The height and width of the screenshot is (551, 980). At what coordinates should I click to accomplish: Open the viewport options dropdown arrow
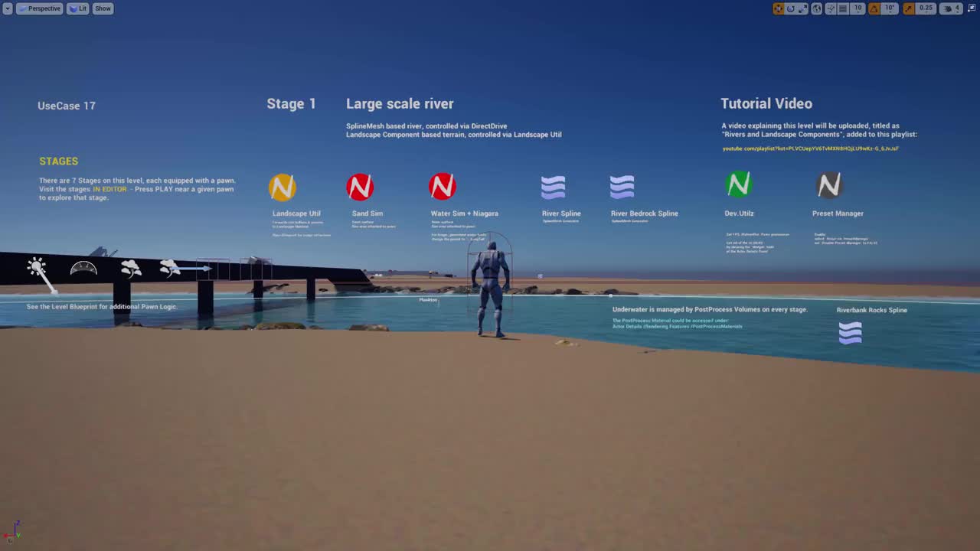tap(7, 8)
